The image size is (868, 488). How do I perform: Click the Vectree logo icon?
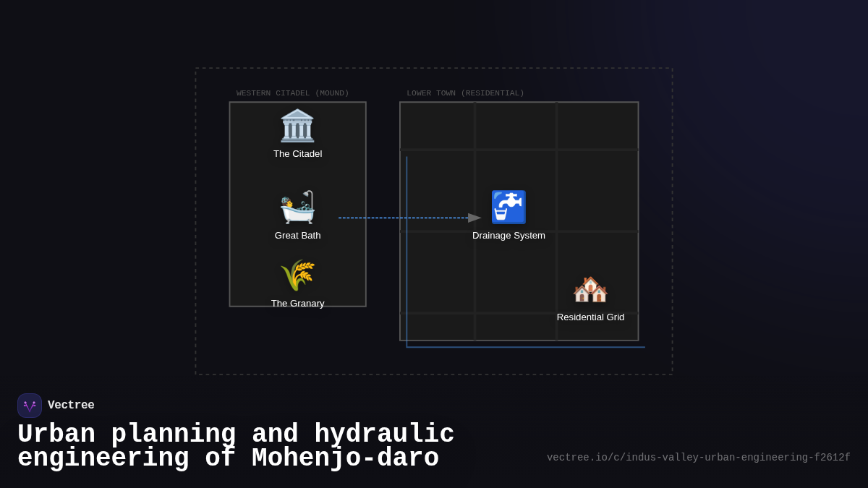(x=30, y=406)
